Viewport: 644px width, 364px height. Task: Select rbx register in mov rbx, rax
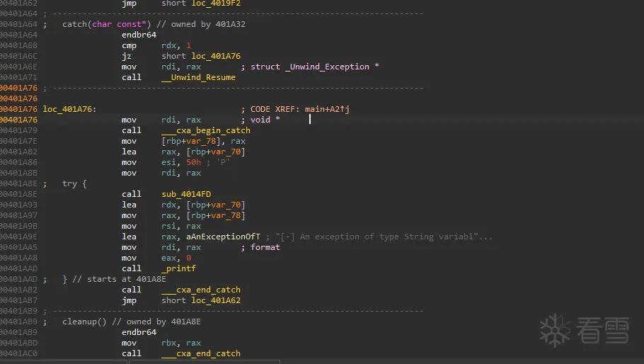click(169, 343)
